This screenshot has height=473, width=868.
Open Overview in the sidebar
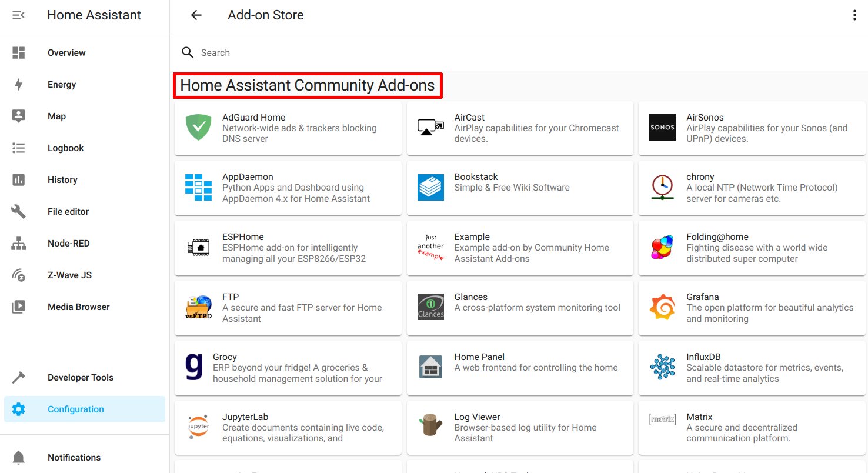click(85, 53)
